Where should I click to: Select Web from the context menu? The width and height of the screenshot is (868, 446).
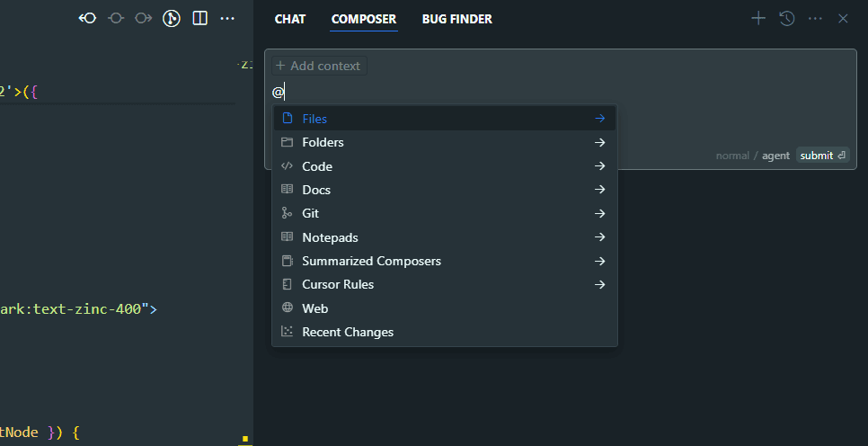click(x=314, y=308)
